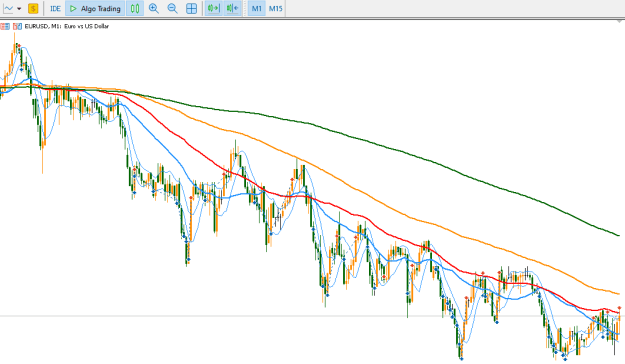Toggle Algo Trading on or off
Viewport: 625px width, 364px height.
[95, 8]
